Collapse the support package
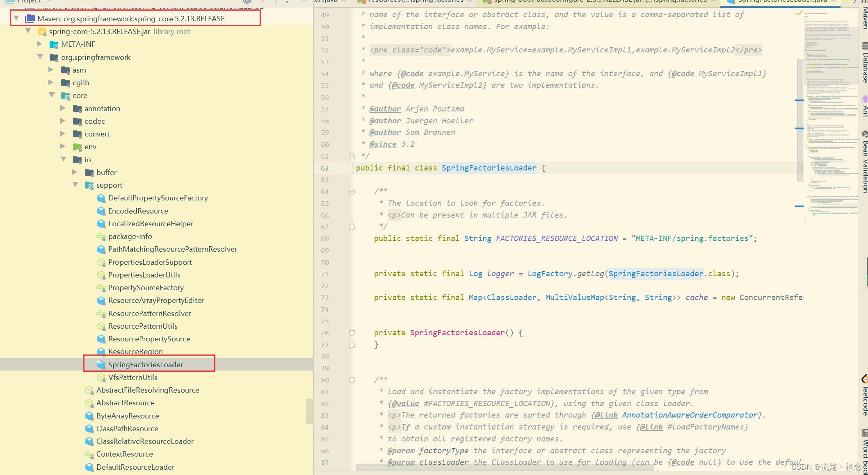This screenshot has width=868, height=475. point(75,185)
